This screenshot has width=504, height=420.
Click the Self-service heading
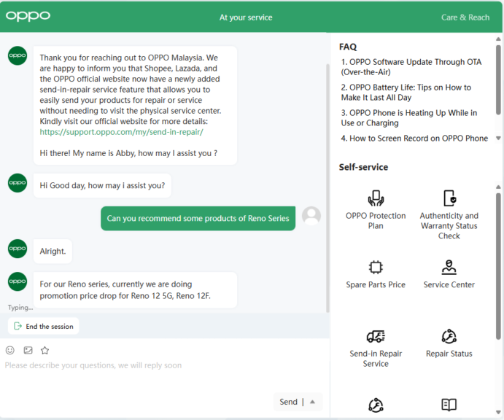363,167
